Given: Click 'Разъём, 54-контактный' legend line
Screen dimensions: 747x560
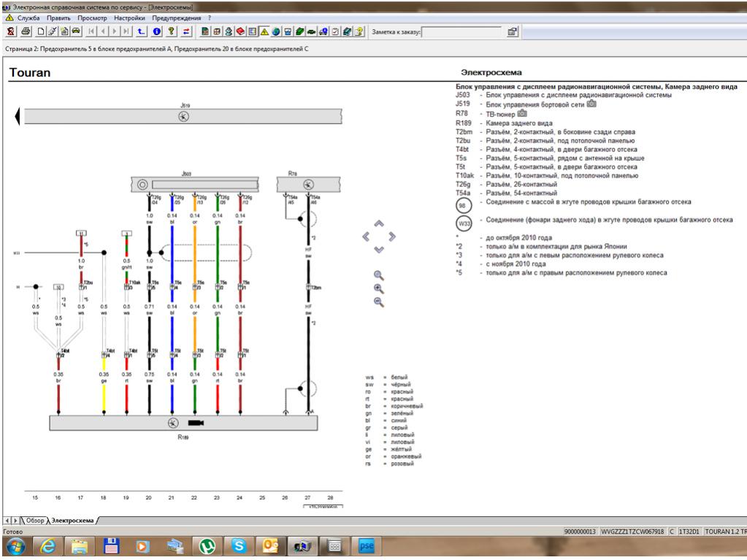Looking at the screenshot, I should (521, 193).
